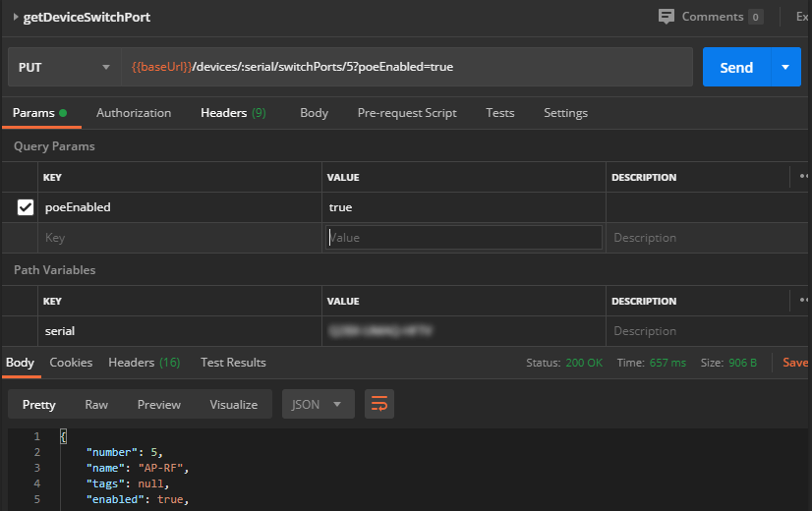Click the request URL input field

coord(407,67)
